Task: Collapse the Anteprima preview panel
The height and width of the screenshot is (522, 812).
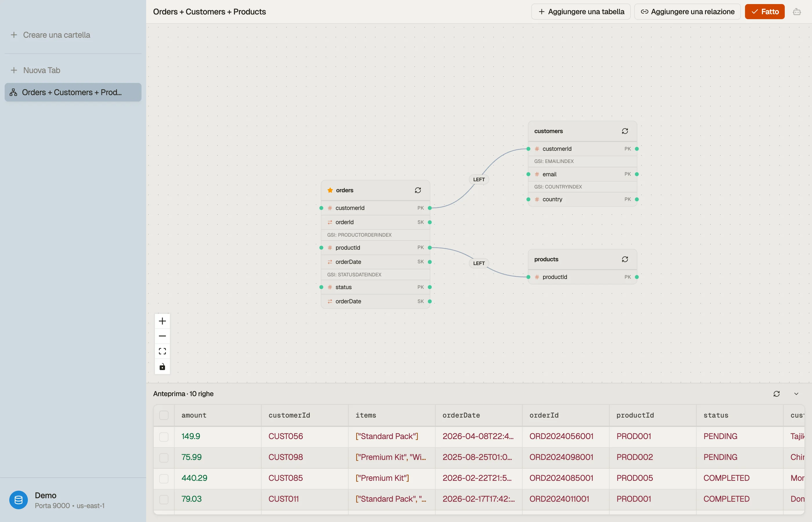Action: click(796, 394)
